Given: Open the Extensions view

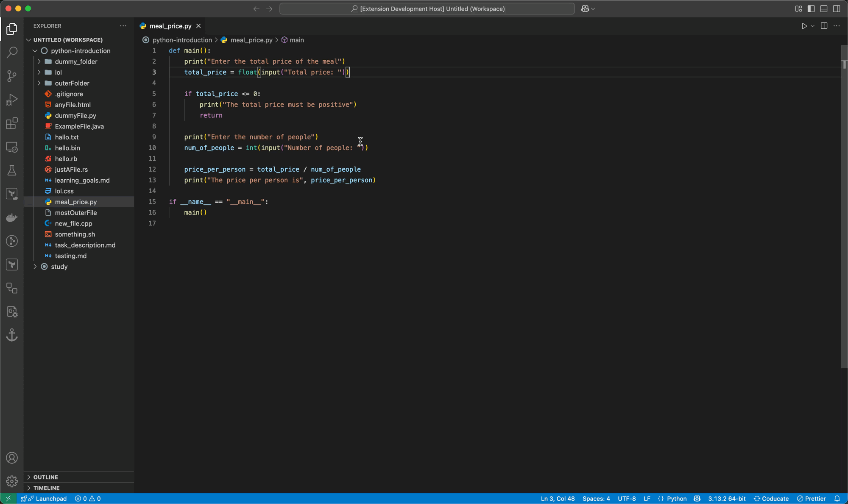Looking at the screenshot, I should coord(12,124).
